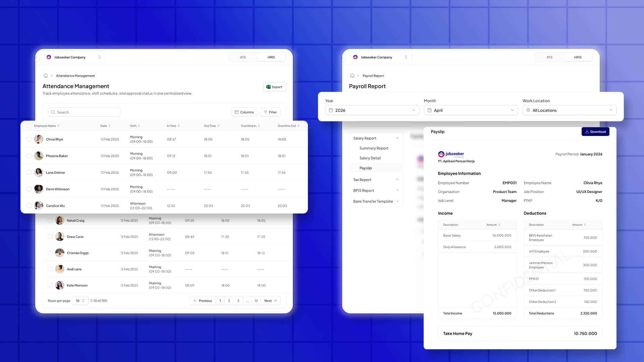
Task: Switch to ATS tab in Payroll window
Action: 549,57
